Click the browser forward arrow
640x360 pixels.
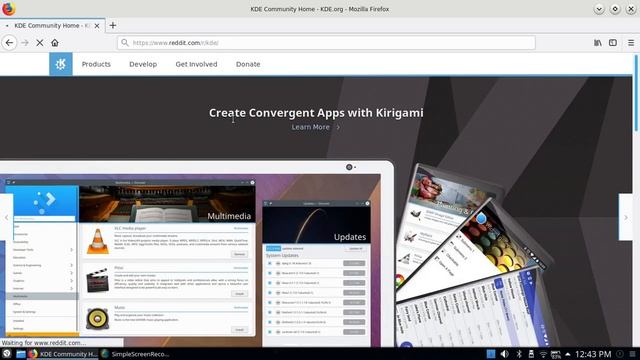25,42
